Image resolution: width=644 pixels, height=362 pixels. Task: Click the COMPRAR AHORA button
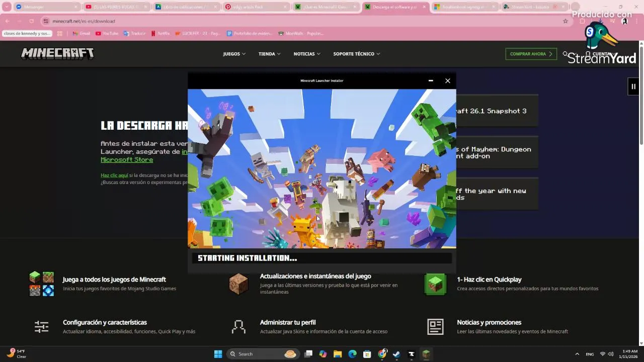point(531,54)
